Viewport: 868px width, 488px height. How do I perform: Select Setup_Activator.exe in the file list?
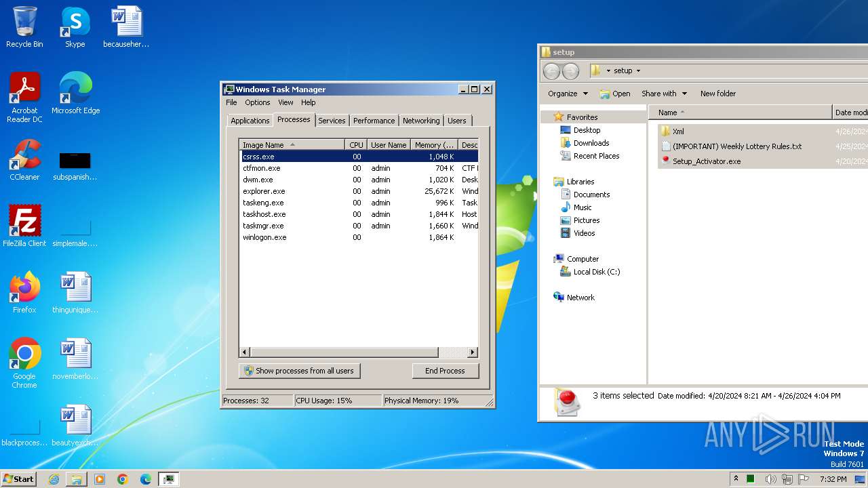click(x=707, y=161)
